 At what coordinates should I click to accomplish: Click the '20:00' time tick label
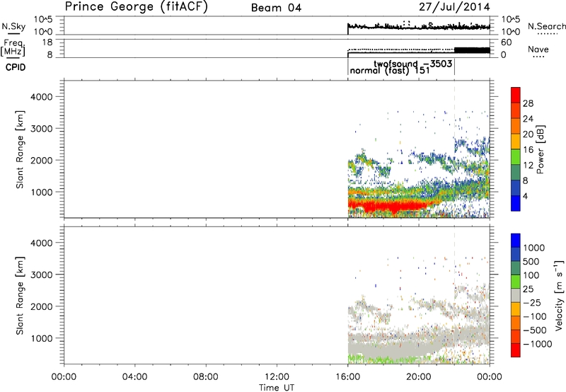click(418, 377)
